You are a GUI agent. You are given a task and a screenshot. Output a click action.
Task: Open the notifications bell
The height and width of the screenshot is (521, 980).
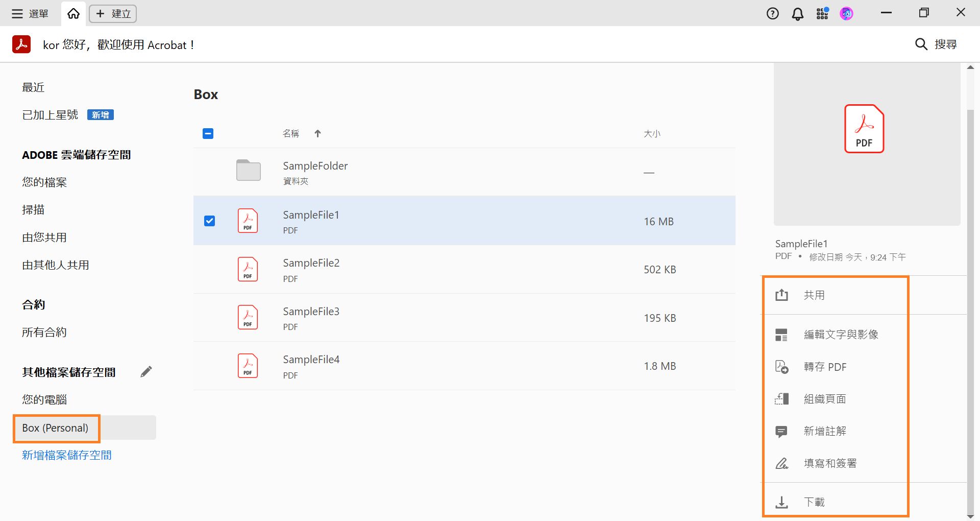pos(797,14)
